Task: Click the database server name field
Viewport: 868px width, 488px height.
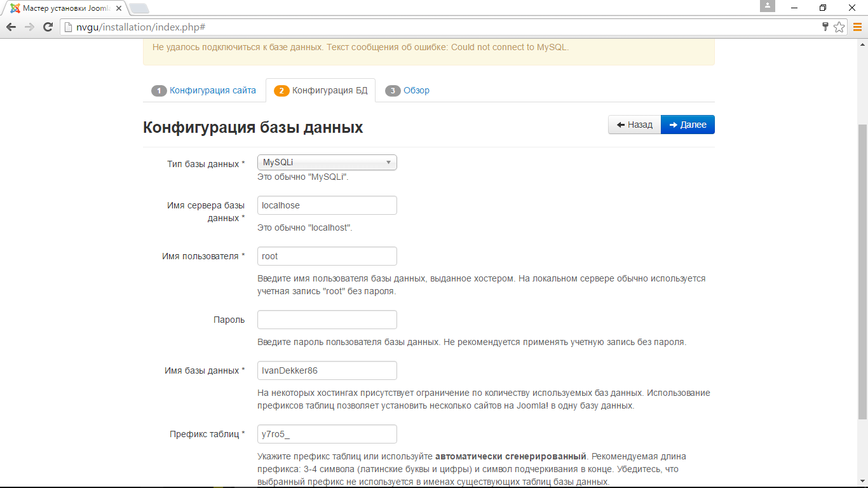Action: pyautogui.click(x=327, y=205)
